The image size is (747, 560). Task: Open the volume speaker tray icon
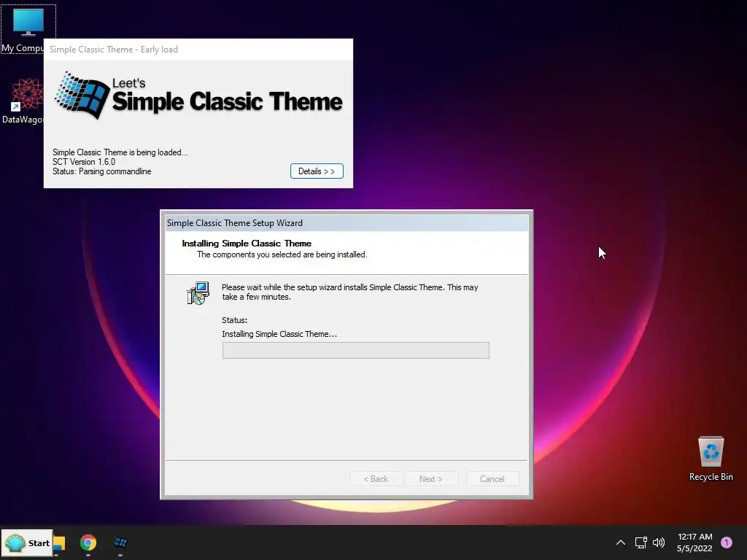659,542
